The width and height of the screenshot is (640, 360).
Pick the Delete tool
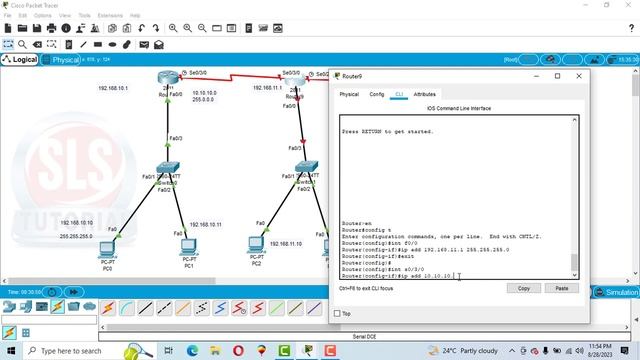coord(37,44)
